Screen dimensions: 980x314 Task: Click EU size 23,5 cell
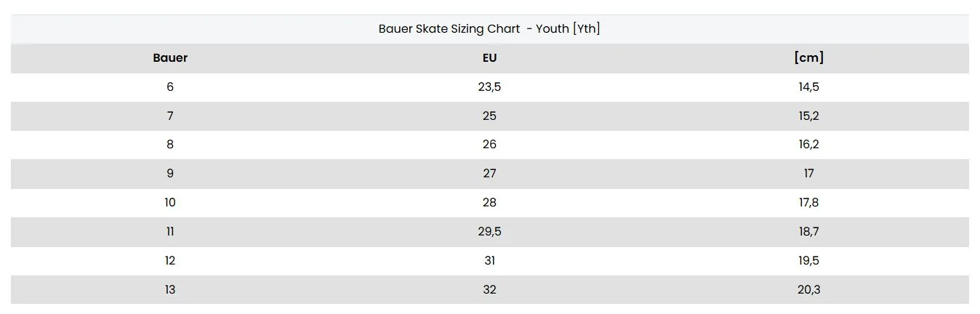tap(489, 87)
